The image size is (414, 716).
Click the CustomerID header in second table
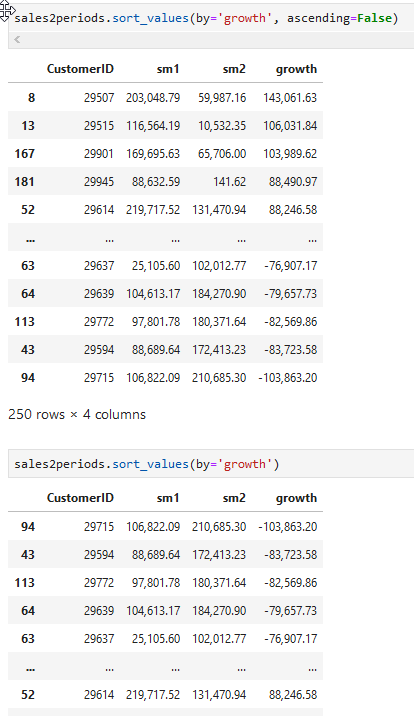pyautogui.click(x=80, y=498)
